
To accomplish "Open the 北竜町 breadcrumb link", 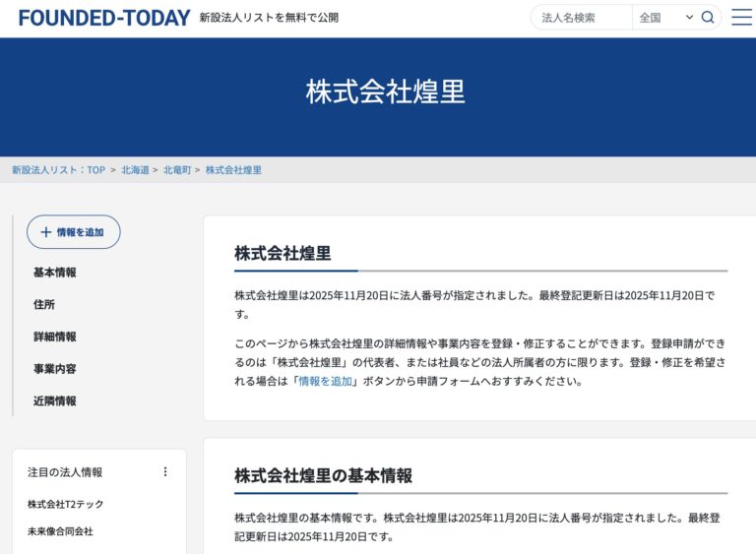I will (177, 170).
